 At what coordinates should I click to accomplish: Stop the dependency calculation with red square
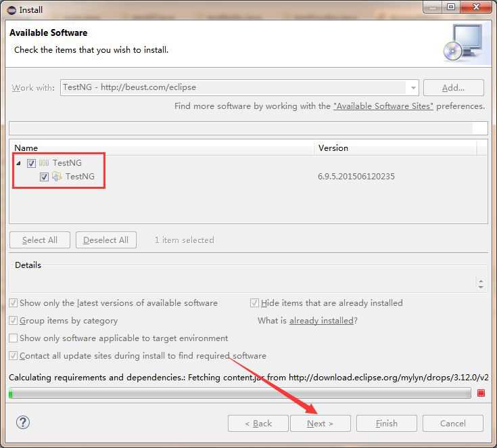(481, 393)
